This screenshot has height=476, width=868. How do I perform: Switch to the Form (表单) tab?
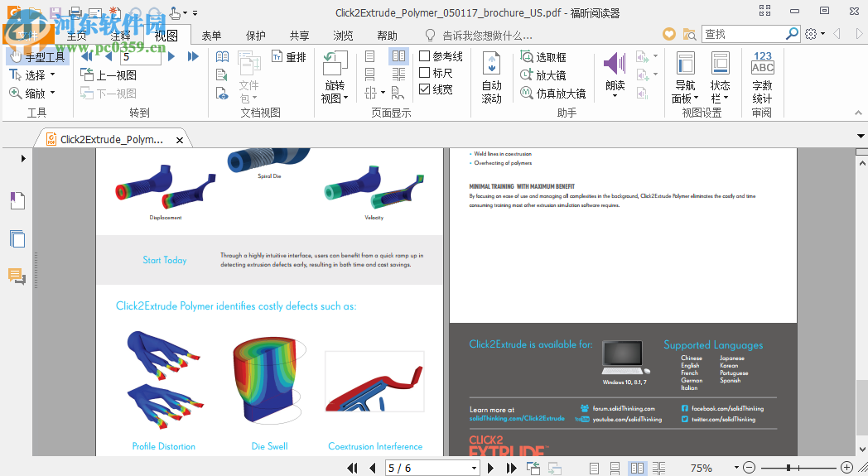(211, 36)
